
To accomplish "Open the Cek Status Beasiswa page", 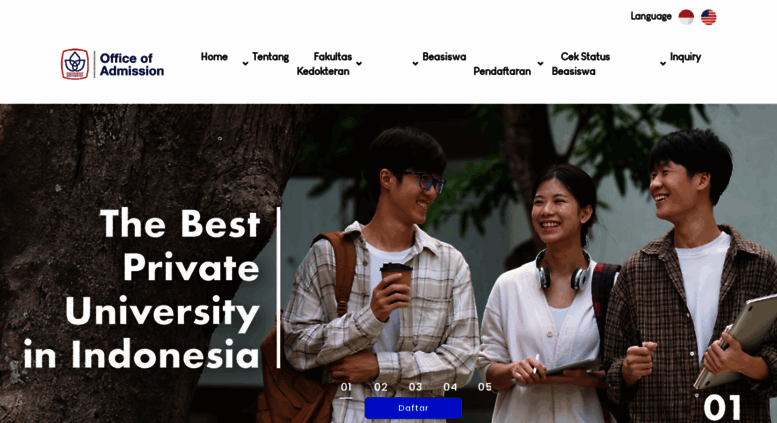I will click(x=581, y=64).
